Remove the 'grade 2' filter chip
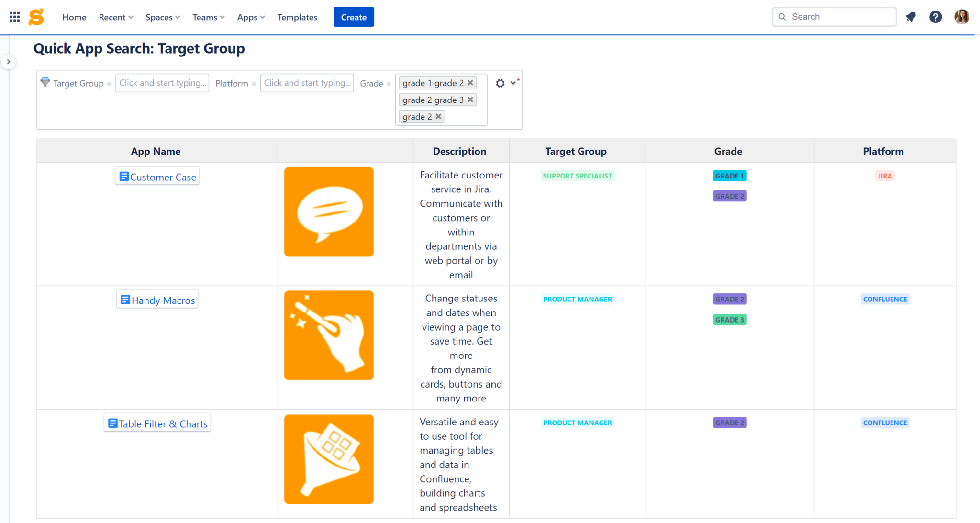 coord(438,116)
